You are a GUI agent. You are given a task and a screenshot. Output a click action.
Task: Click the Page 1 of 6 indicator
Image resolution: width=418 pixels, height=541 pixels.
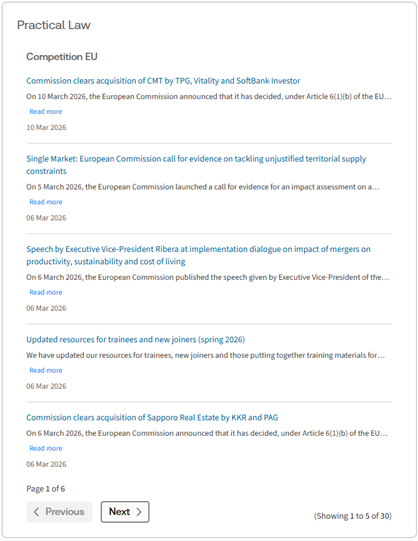coord(46,489)
